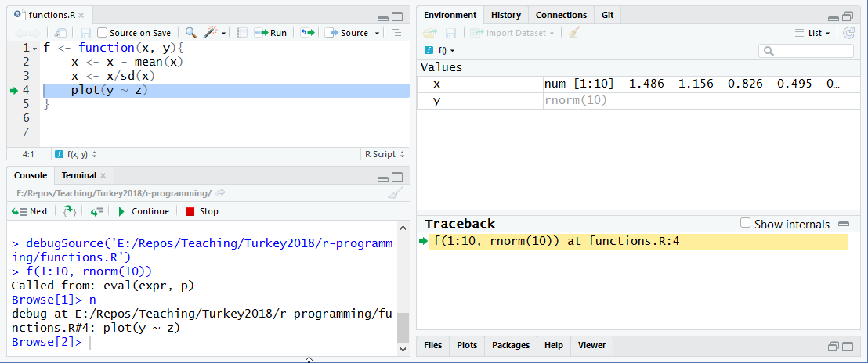Step into the function call in debugger
The width and height of the screenshot is (868, 363).
tap(70, 211)
